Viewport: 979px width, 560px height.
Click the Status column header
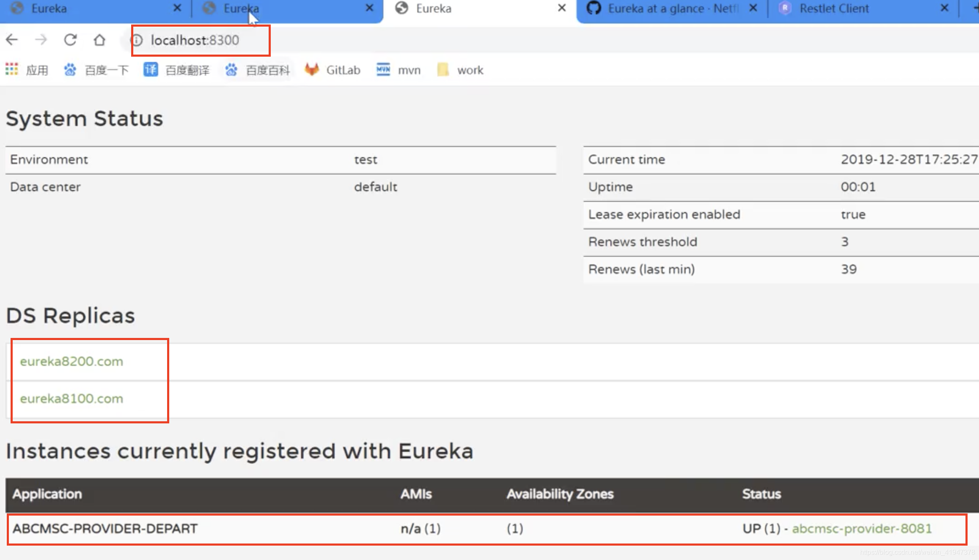pyautogui.click(x=762, y=494)
